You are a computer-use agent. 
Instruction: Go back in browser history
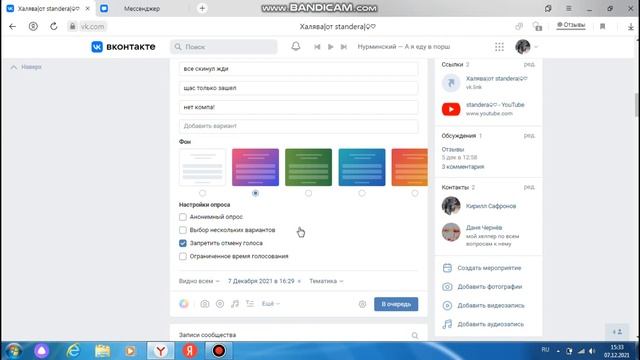click(x=13, y=27)
